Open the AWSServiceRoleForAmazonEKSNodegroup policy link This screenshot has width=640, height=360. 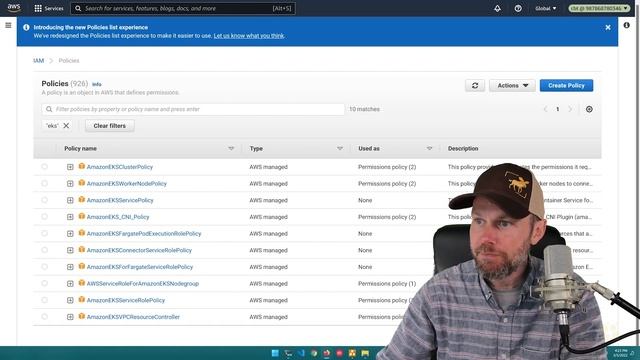point(142,283)
